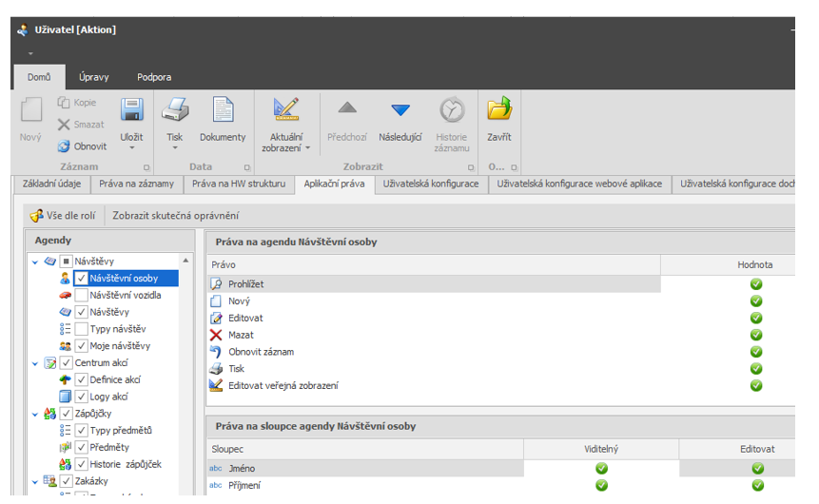The width and height of the screenshot is (819, 504).
Task: Toggle the Logy akcí checkbox
Action: [x=81, y=397]
